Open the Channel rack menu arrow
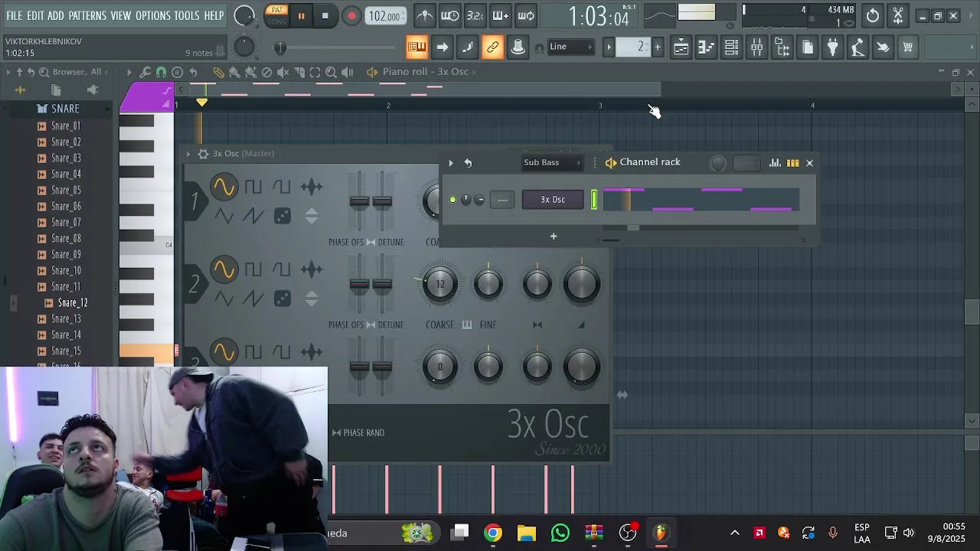Image resolution: width=980 pixels, height=551 pixels. tap(450, 162)
